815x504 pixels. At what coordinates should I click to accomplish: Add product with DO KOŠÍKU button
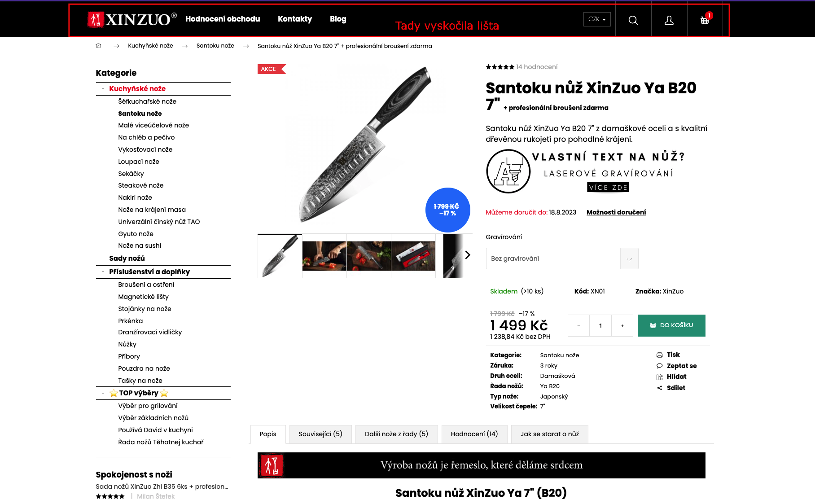[671, 325]
